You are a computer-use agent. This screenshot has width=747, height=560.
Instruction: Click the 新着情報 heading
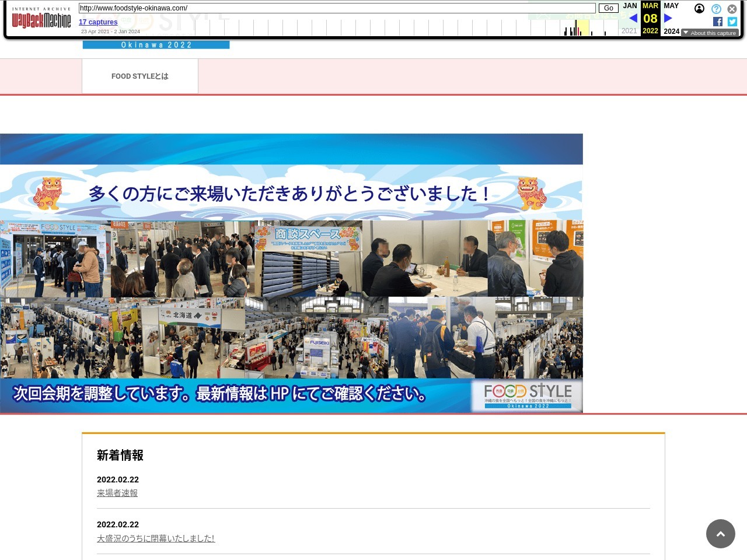click(x=120, y=455)
